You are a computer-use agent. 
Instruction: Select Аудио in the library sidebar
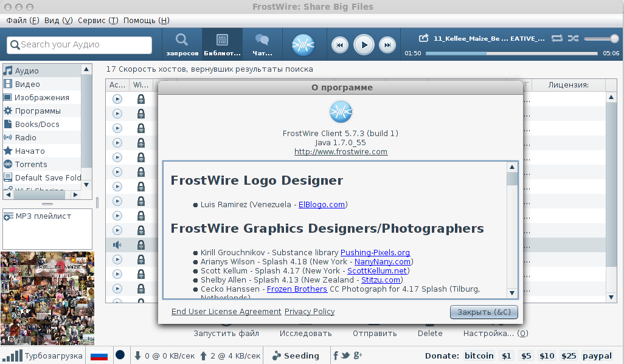click(x=42, y=71)
